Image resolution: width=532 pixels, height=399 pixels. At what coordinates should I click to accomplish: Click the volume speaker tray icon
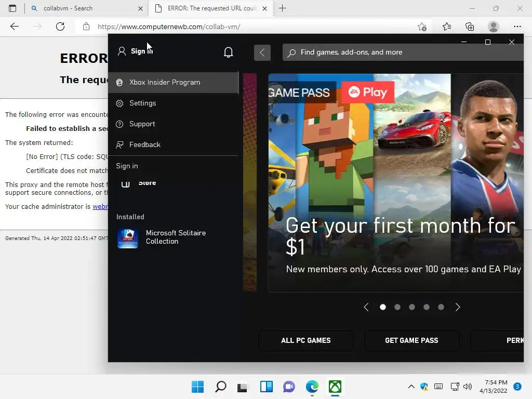(x=468, y=387)
